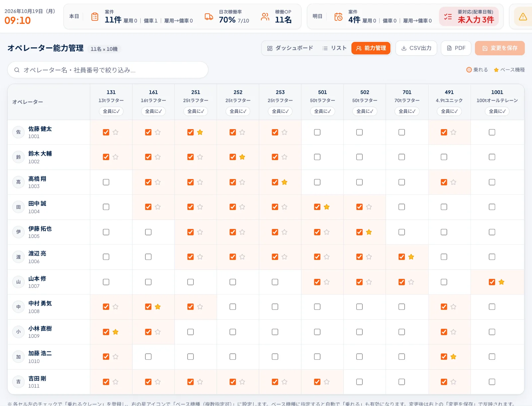Image resolution: width=532 pixels, height=406 pixels.
Task: Click the warning triangle icon at top right
Action: pos(523,17)
